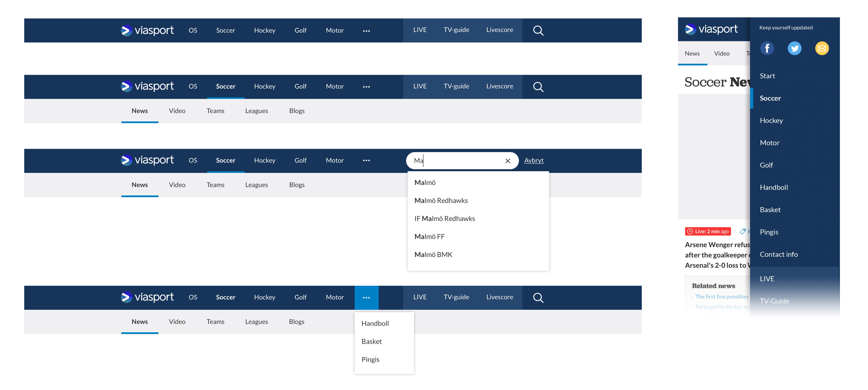Click the Facebook icon in the side menu

pos(767,48)
